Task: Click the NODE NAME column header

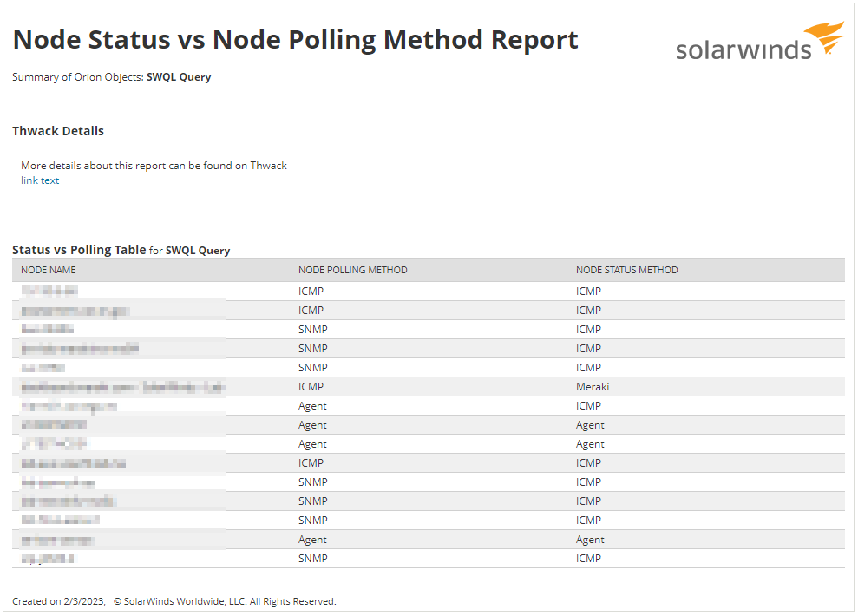Action: coord(49,270)
